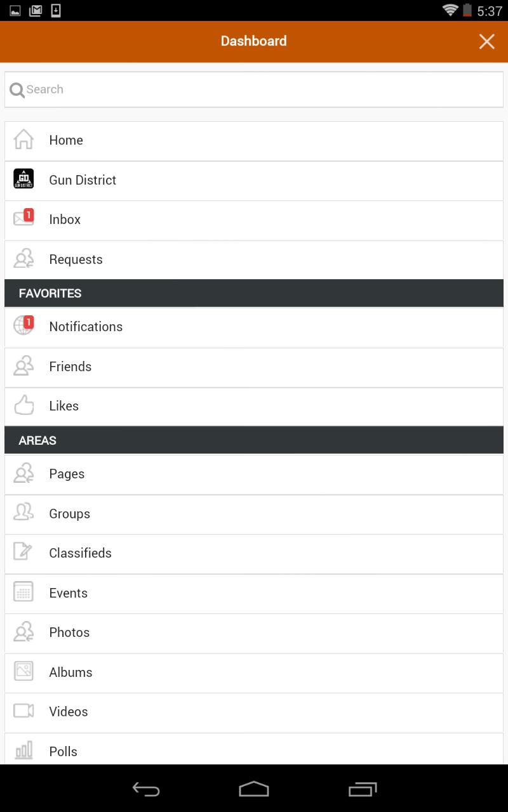Tap the Classifieds pencil-note icon

(23, 553)
